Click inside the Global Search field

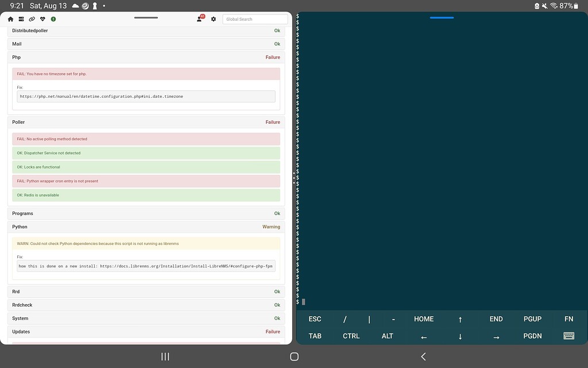tap(254, 19)
